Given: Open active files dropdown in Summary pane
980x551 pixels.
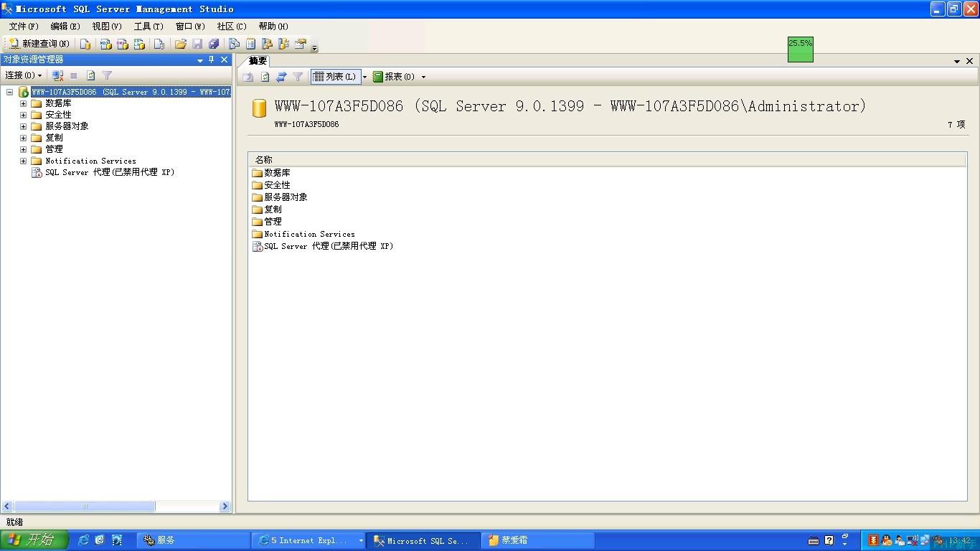Looking at the screenshot, I should 957,62.
